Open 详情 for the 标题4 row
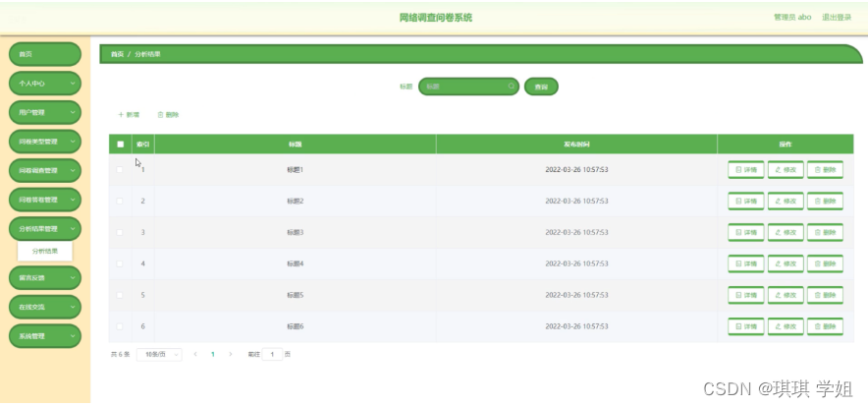This screenshot has width=868, height=407. 745,263
